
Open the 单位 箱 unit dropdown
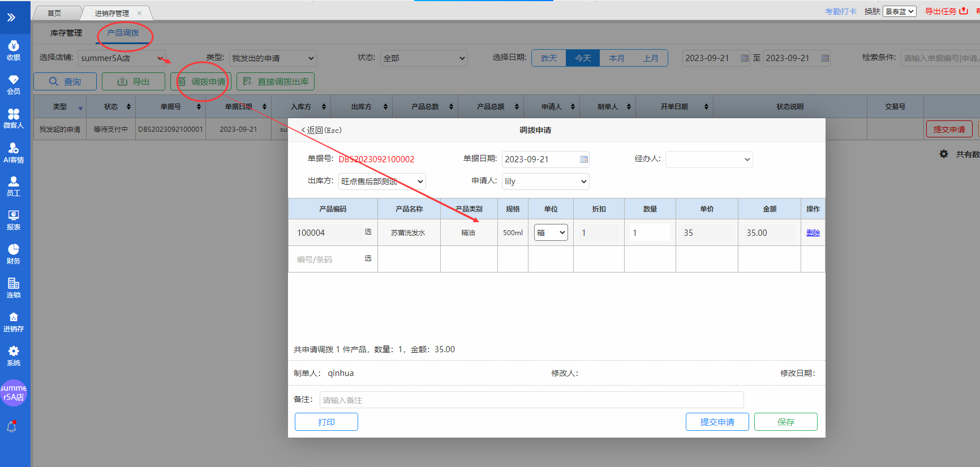[551, 232]
